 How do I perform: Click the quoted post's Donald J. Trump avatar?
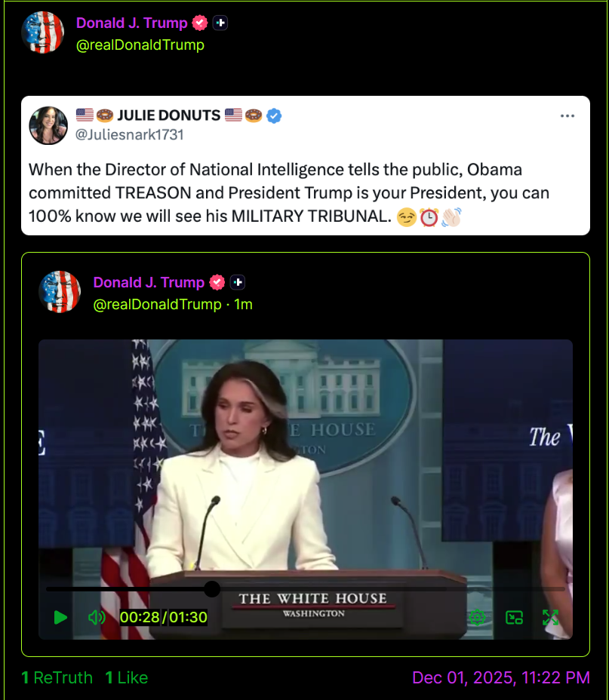pos(60,292)
